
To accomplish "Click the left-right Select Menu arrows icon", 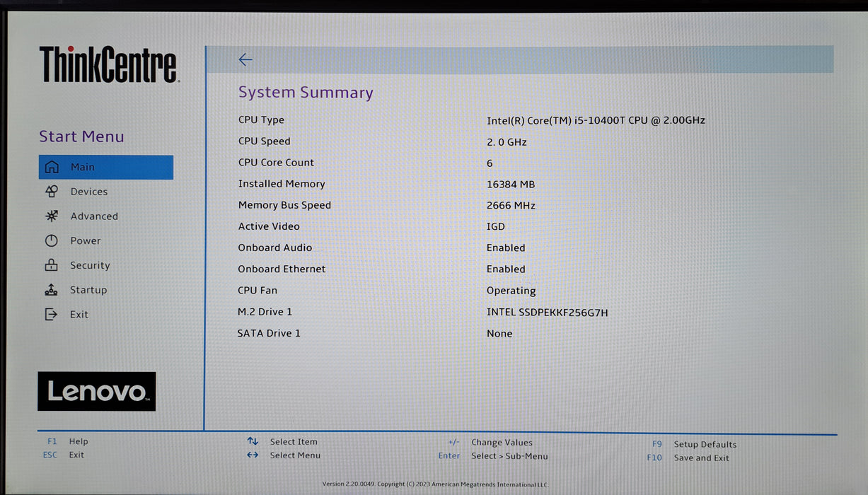I will click(253, 455).
